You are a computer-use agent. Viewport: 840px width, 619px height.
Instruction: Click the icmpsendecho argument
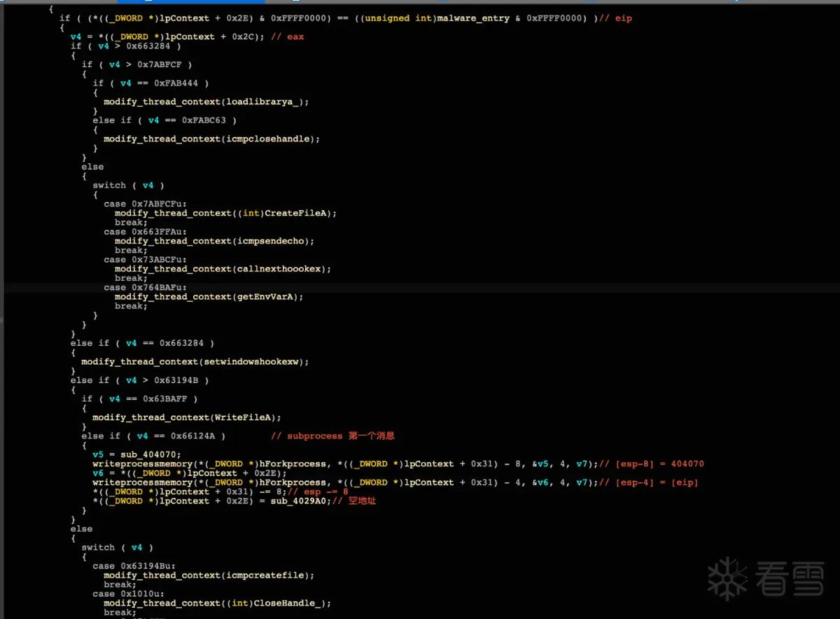(x=271, y=241)
